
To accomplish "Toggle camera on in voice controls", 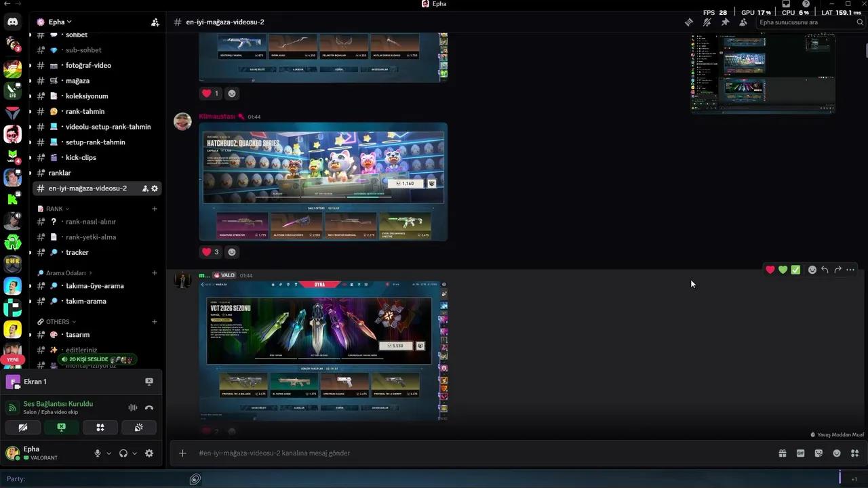I will pyautogui.click(x=23, y=427).
